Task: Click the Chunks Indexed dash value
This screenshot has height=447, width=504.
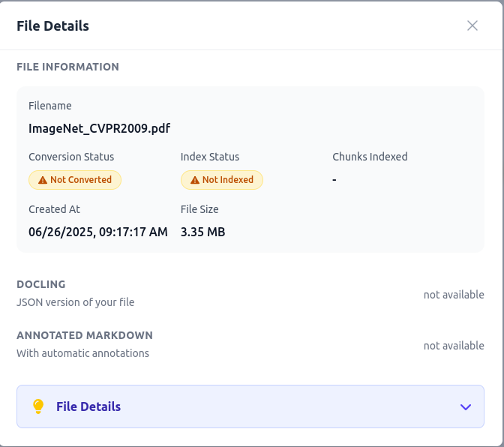Action: [x=334, y=180]
